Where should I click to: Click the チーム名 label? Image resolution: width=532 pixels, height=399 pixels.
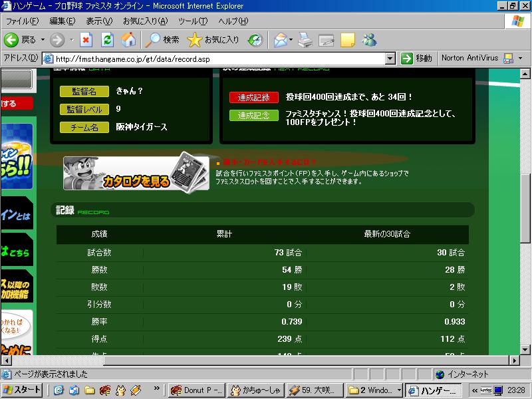tap(84, 127)
